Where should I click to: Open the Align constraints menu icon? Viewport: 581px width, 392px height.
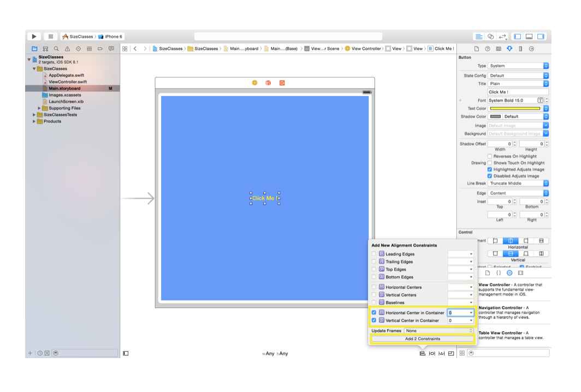pyautogui.click(x=423, y=353)
